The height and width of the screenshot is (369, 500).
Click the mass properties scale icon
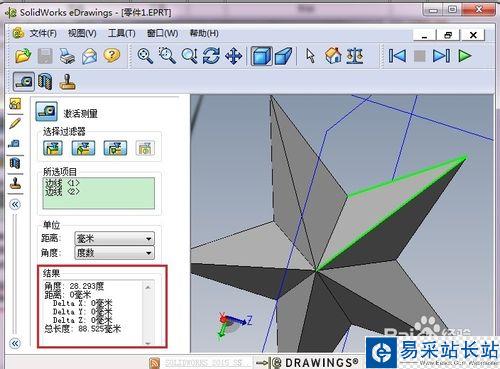coord(355,56)
